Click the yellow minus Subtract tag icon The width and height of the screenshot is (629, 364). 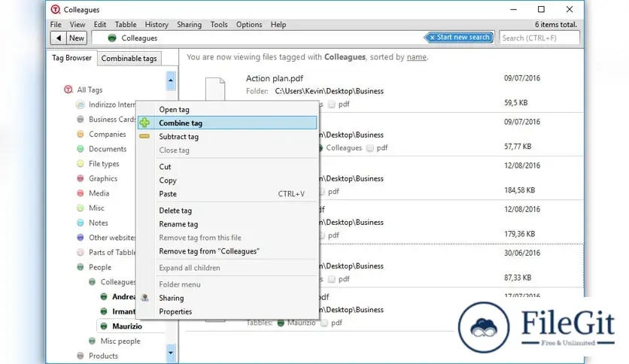(x=144, y=137)
